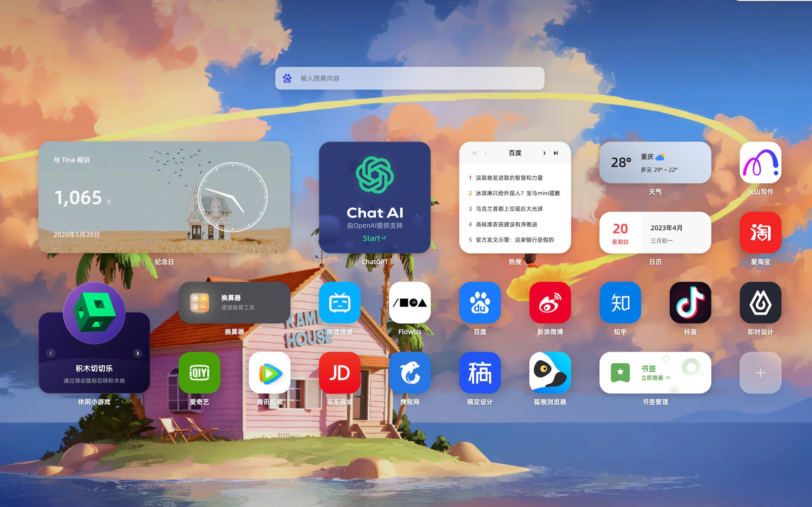
Task: Go to previous hot-search source arrow
Action: pyautogui.click(x=485, y=153)
